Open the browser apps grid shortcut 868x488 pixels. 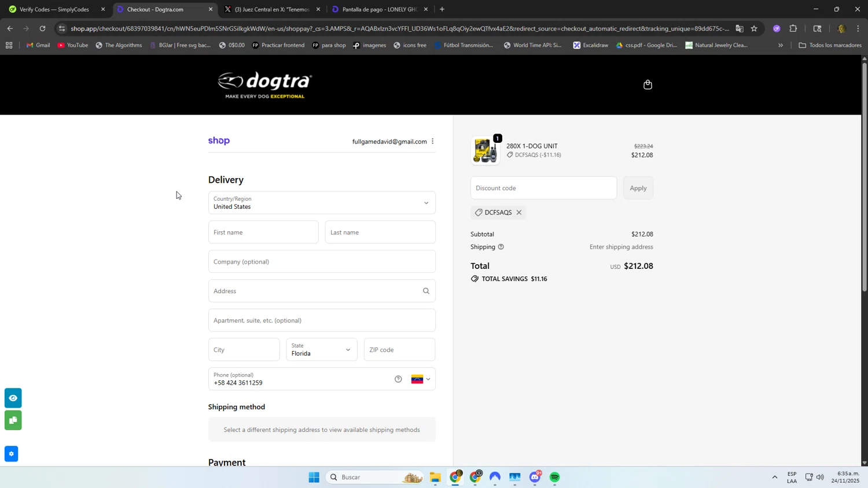coord(9,45)
